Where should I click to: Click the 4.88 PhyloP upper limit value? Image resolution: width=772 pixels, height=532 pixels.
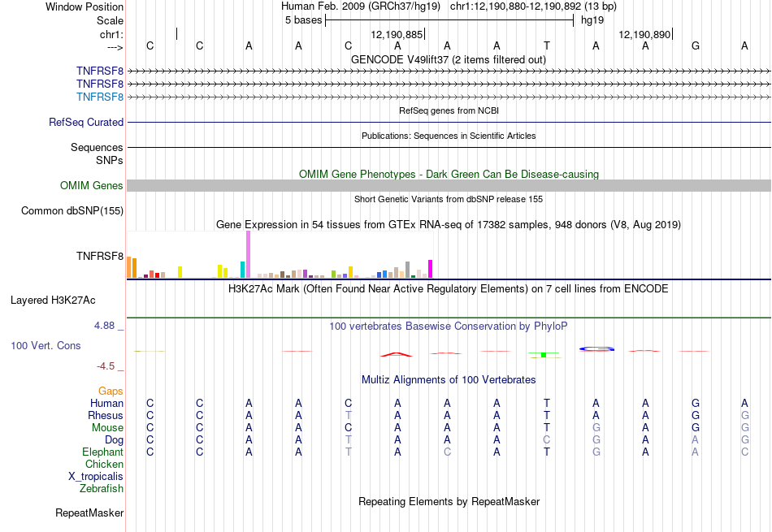(x=104, y=326)
